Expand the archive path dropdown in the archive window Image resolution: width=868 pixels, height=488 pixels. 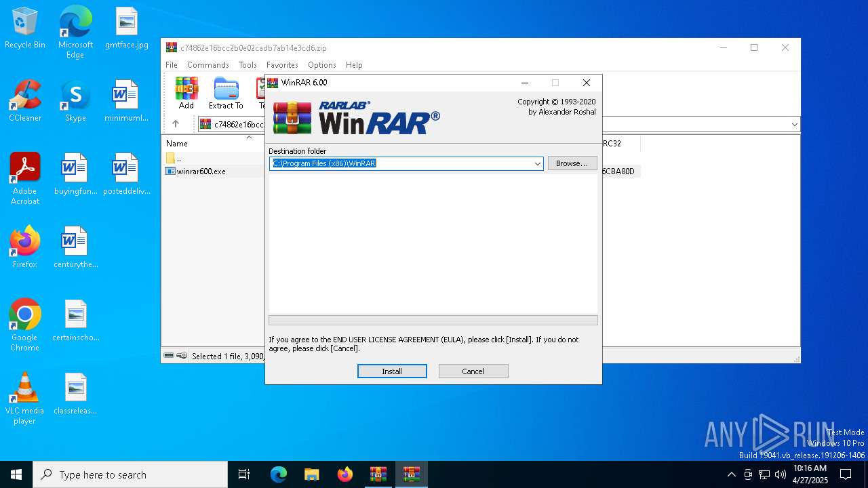(x=794, y=125)
